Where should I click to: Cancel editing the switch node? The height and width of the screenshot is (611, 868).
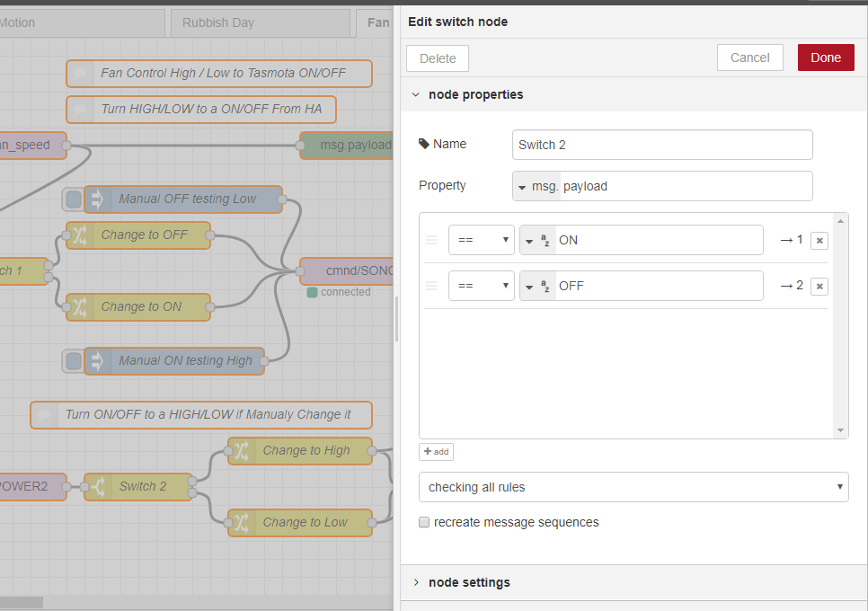pos(749,58)
